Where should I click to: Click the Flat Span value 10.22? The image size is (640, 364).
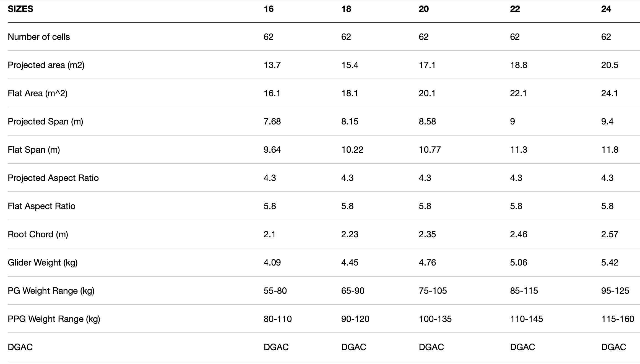[352, 150]
